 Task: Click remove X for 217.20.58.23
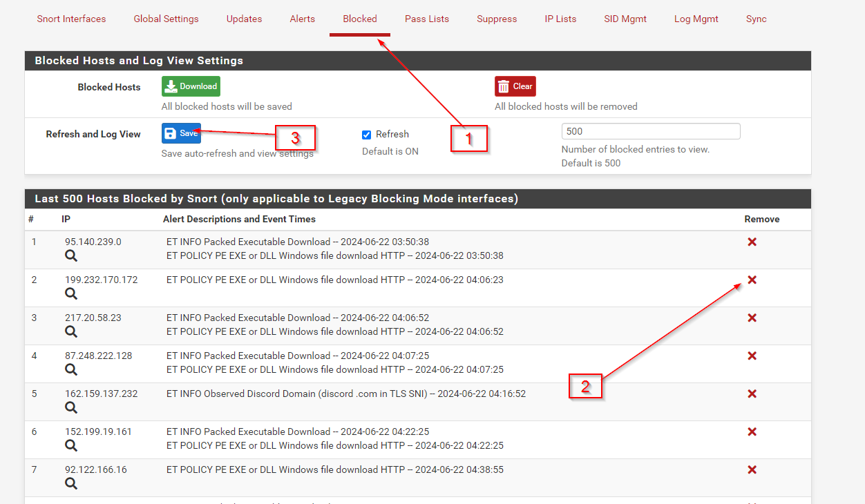click(x=752, y=318)
